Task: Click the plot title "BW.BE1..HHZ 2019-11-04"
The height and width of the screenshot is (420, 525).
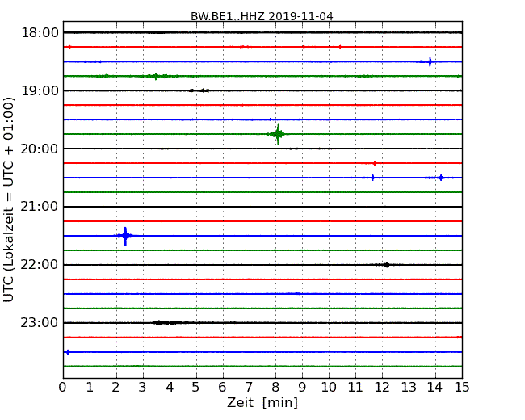Action: [x=262, y=16]
